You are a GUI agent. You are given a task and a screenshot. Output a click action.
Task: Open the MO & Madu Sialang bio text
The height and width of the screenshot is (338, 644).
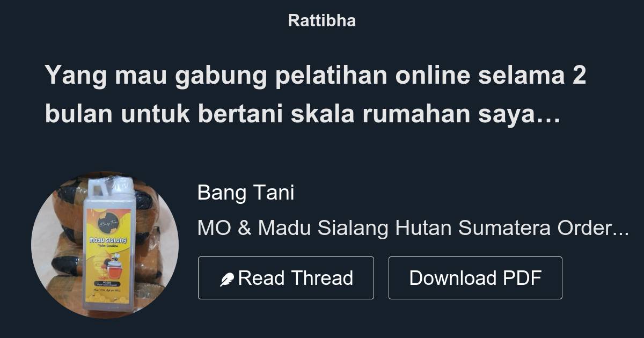click(x=413, y=228)
